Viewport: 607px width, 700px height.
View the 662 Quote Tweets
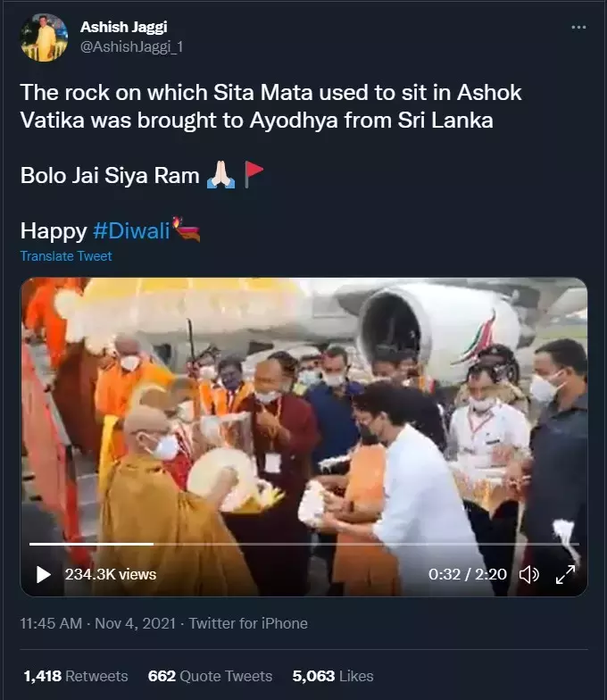tap(210, 676)
